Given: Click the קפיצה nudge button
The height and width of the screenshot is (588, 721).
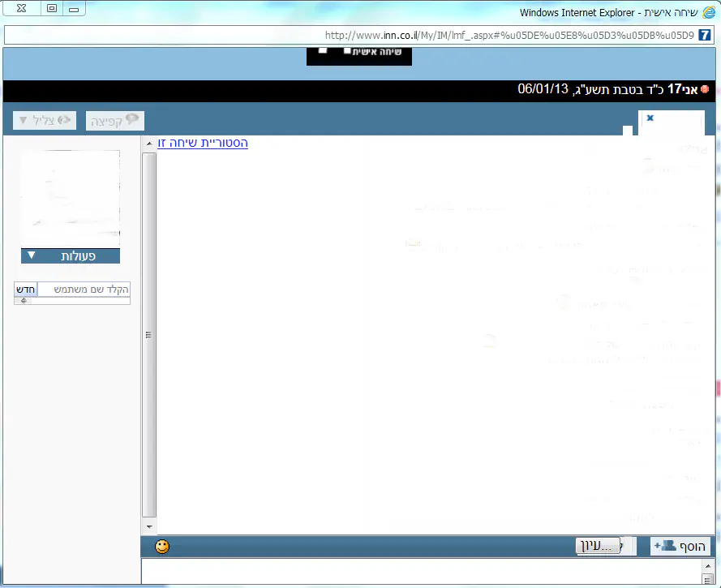Looking at the screenshot, I should [x=115, y=121].
